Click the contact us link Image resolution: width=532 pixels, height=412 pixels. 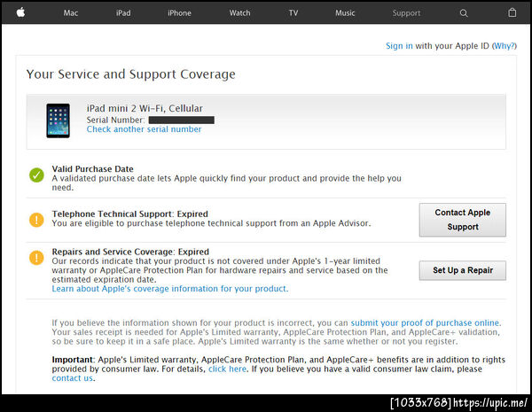tap(73, 378)
